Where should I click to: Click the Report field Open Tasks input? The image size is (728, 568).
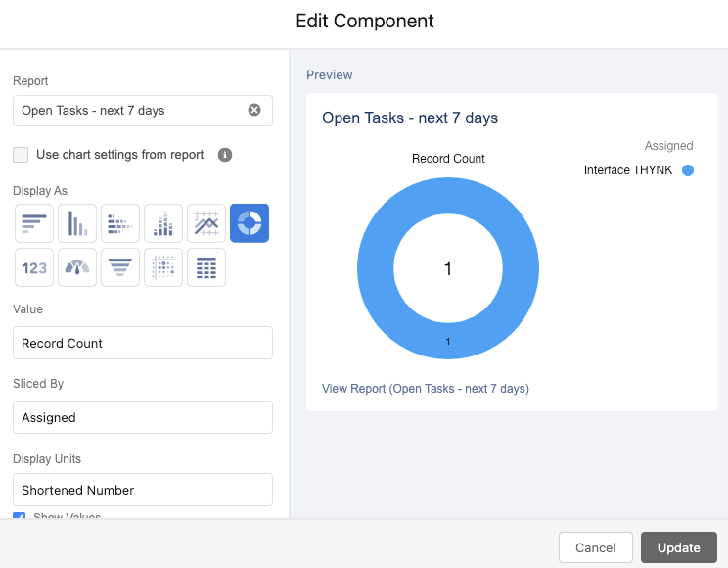[143, 111]
